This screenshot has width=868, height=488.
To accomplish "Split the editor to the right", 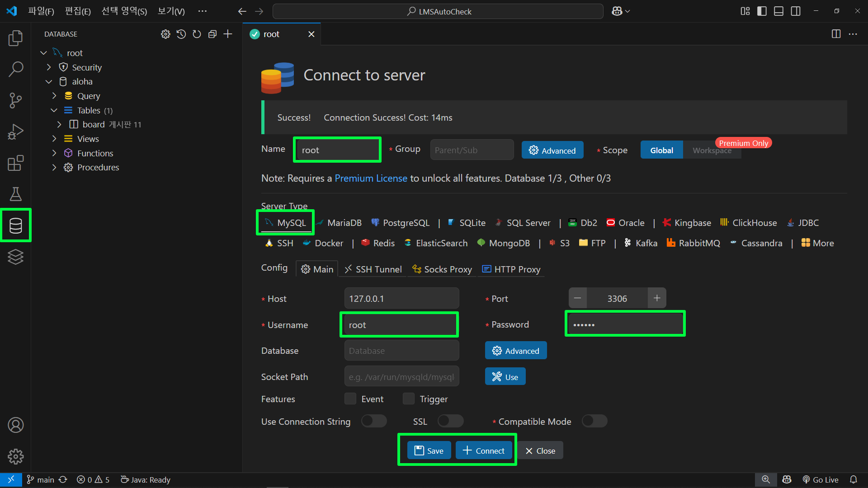I will point(836,34).
